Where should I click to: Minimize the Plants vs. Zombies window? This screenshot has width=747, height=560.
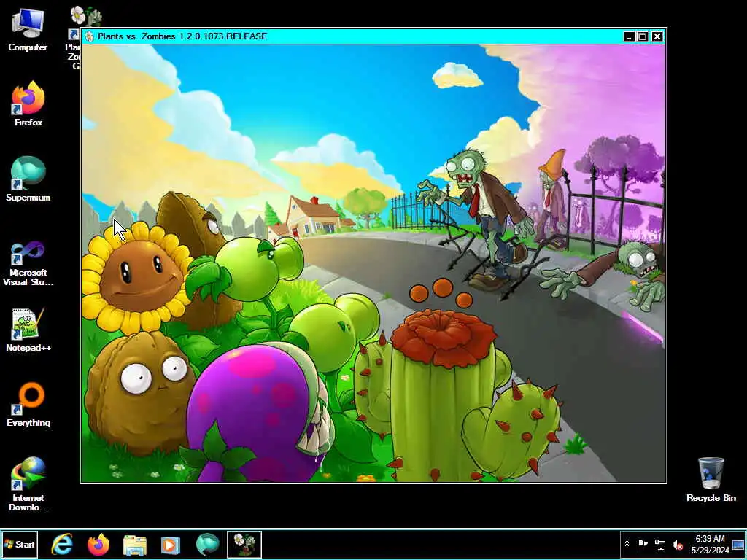click(x=629, y=36)
